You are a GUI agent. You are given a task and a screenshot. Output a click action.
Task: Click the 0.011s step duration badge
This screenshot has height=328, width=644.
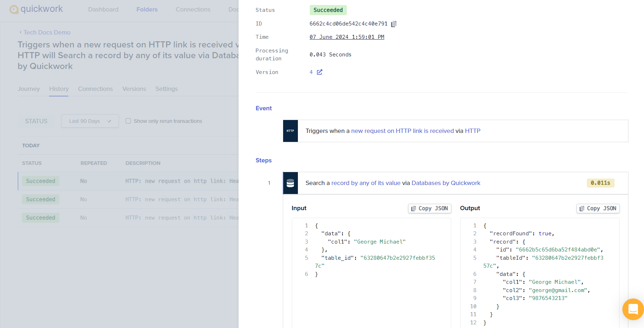(600, 183)
